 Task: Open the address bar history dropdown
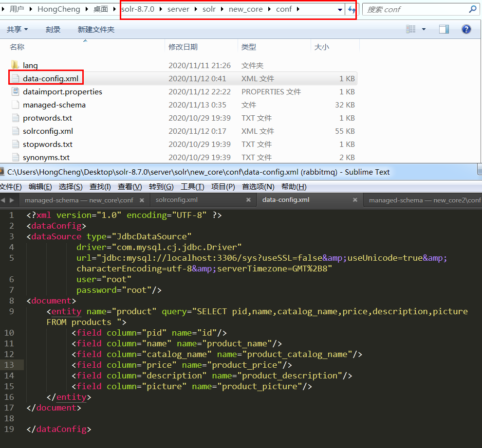(340, 10)
